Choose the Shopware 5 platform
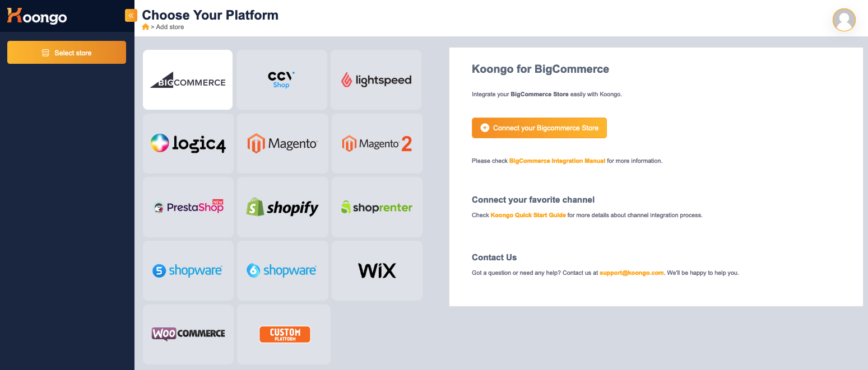Image resolution: width=868 pixels, height=370 pixels. point(187,270)
